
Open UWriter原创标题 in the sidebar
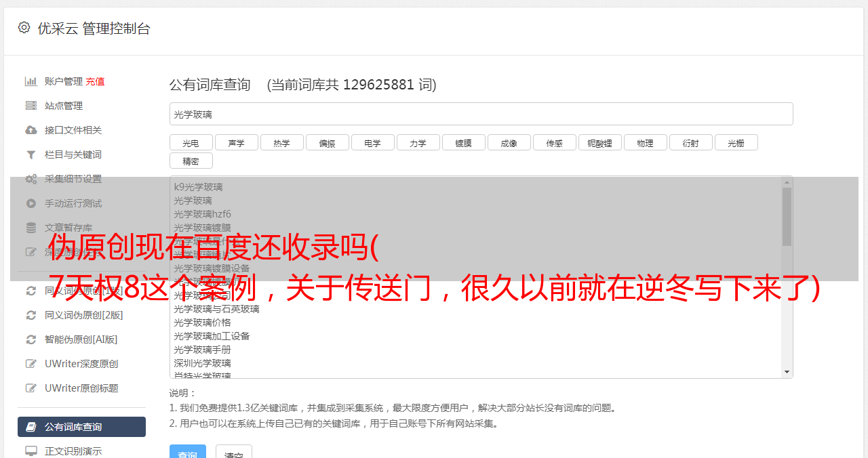point(81,388)
